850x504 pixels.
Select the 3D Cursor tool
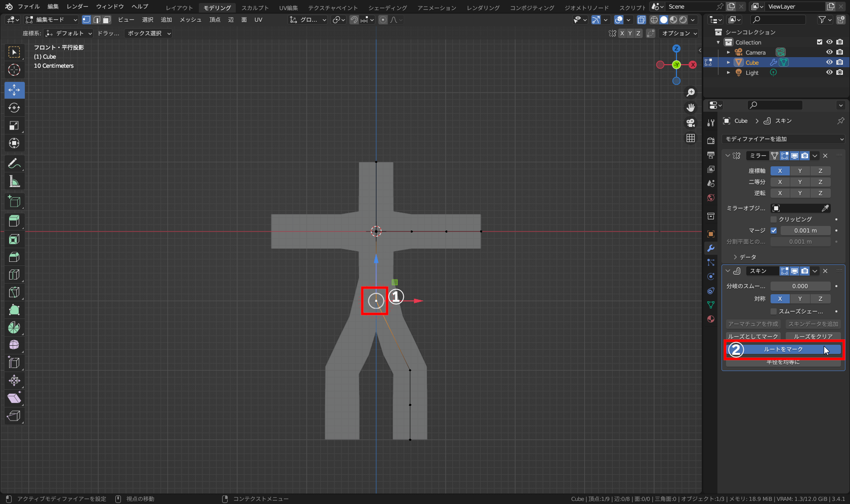[14, 70]
